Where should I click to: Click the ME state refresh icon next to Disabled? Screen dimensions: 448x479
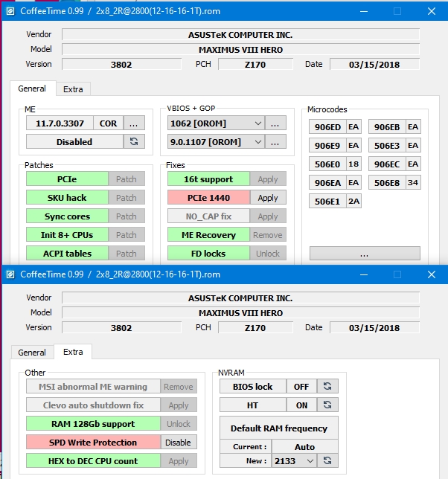(134, 141)
